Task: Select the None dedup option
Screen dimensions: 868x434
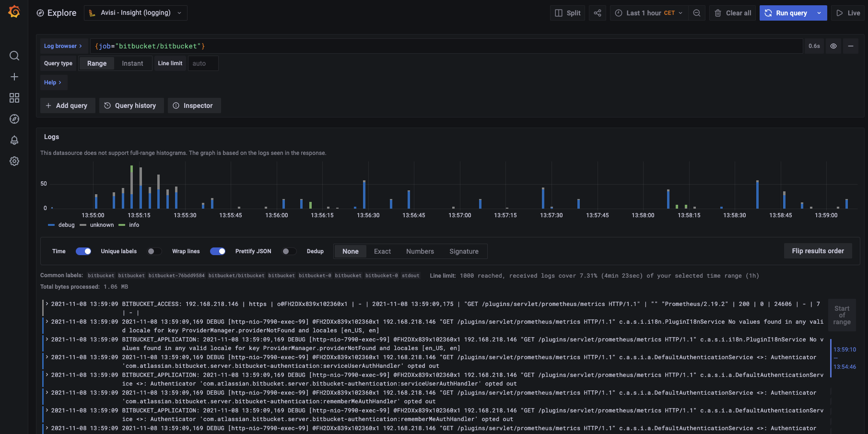Action: point(351,251)
